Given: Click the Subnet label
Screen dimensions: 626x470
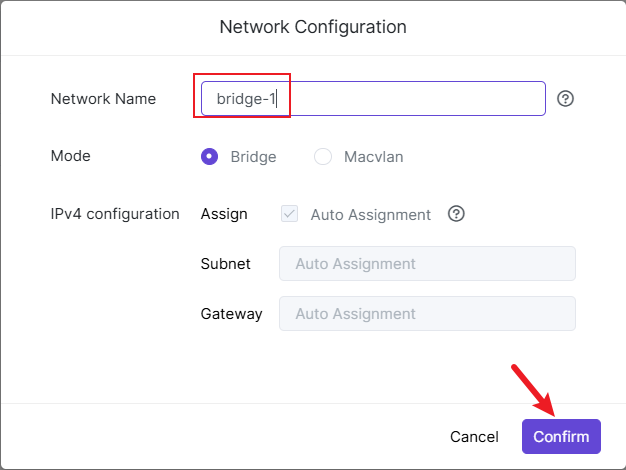Looking at the screenshot, I should click(225, 264).
